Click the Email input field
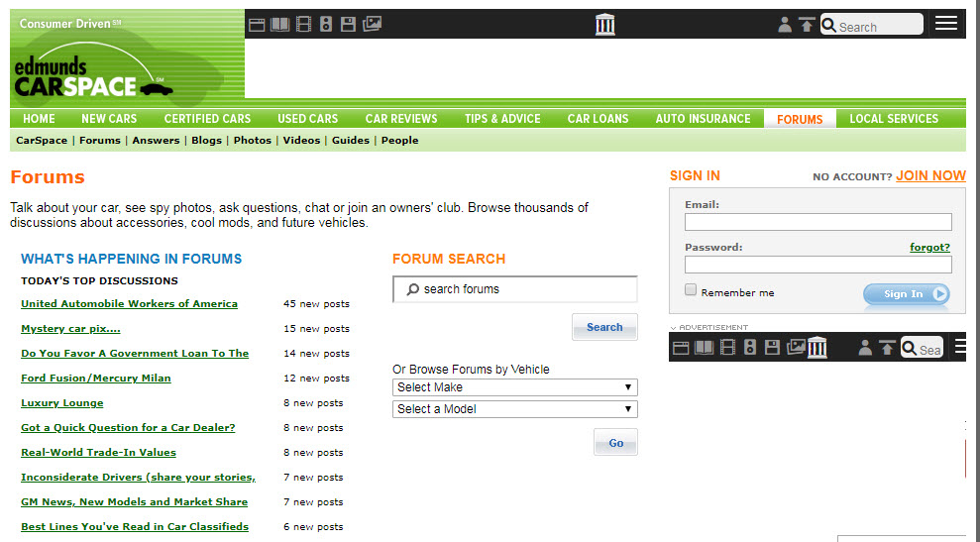The image size is (980, 542). 818,222
